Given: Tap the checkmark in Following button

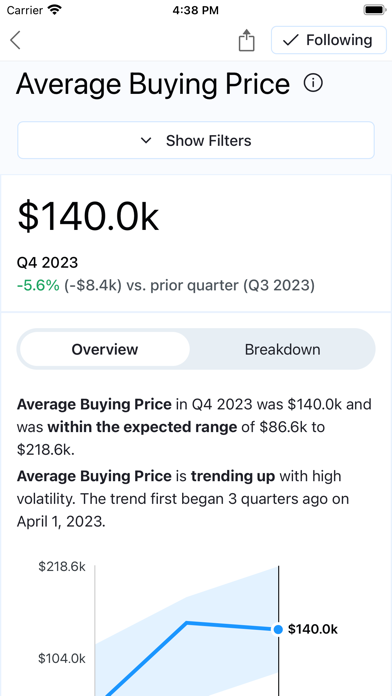Looking at the screenshot, I should point(291,40).
